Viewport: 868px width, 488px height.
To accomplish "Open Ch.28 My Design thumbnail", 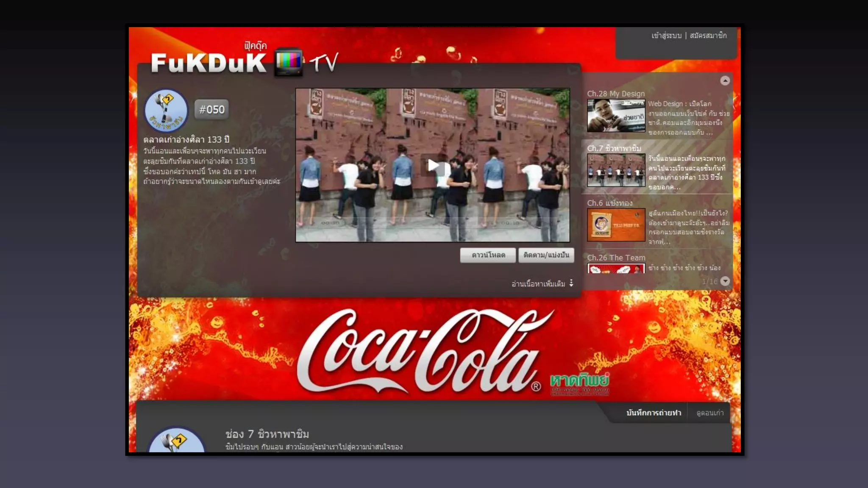I will 616,116.
